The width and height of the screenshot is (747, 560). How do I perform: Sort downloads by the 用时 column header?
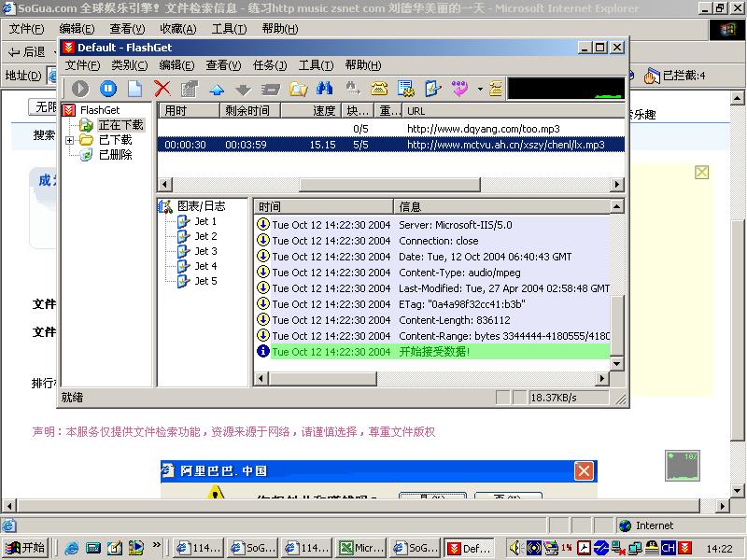tap(189, 111)
